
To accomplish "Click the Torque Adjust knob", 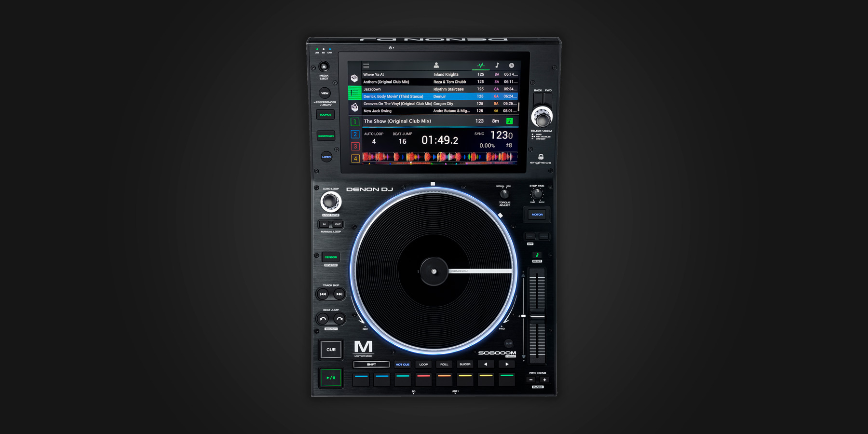I will coord(504,194).
